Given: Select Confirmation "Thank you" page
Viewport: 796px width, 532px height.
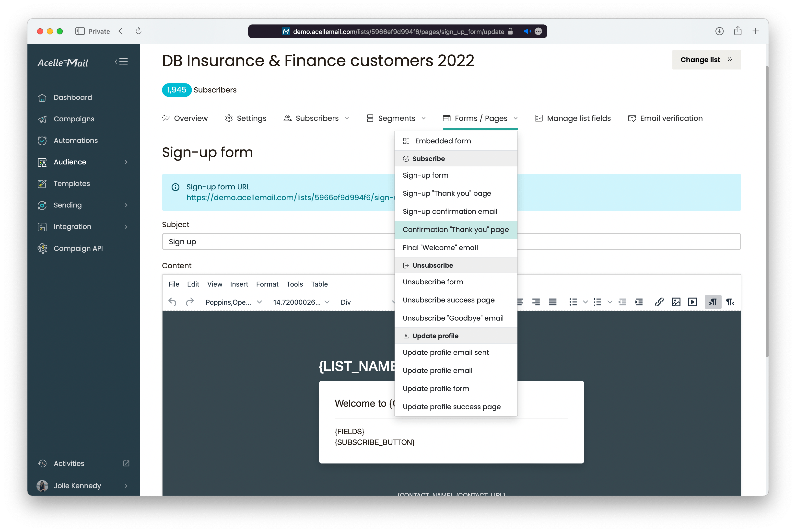Looking at the screenshot, I should 456,230.
